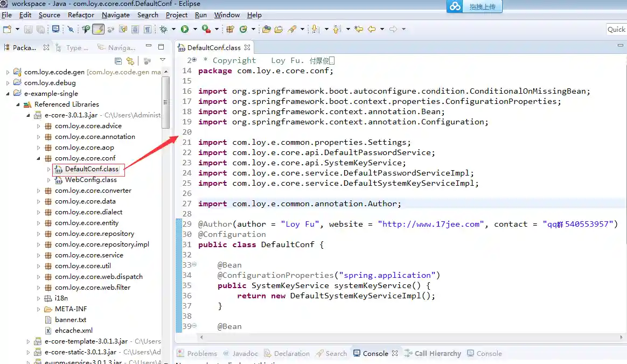
Task: Select WebConfig.class in the tree
Action: [x=90, y=180]
